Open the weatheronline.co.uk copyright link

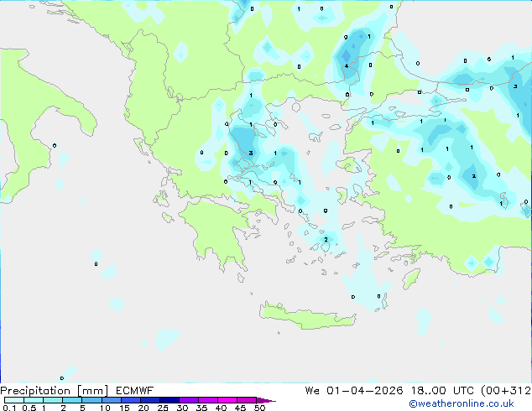pos(462,403)
